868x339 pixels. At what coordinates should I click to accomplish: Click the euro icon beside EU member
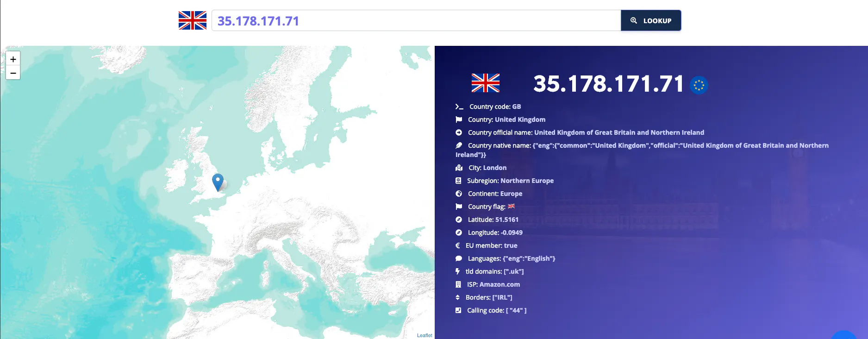coord(458,245)
